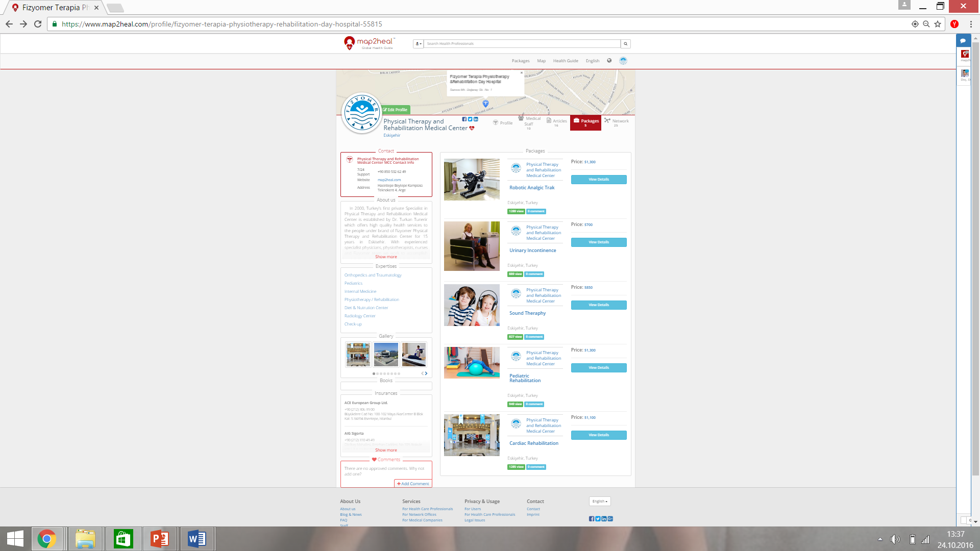Open the user avatar menu in the top navigation
Screen dimensions: 980x551
(x=623, y=61)
